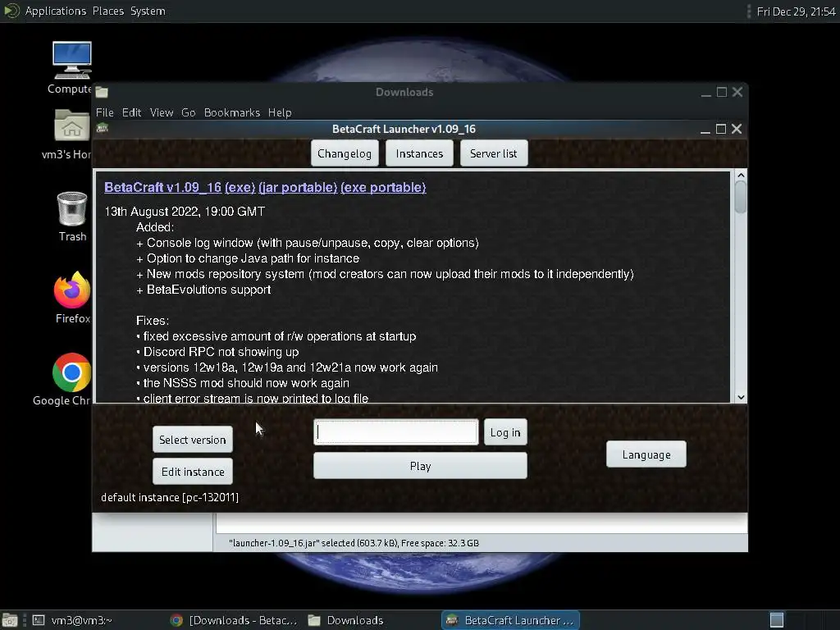Open the (jar portable) download link

pos(298,188)
